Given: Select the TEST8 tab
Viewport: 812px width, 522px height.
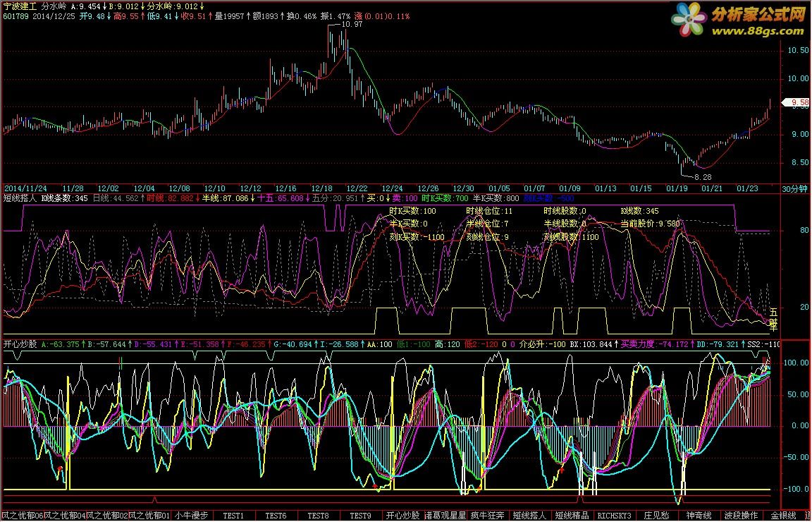Looking at the screenshot, I should click(x=318, y=516).
